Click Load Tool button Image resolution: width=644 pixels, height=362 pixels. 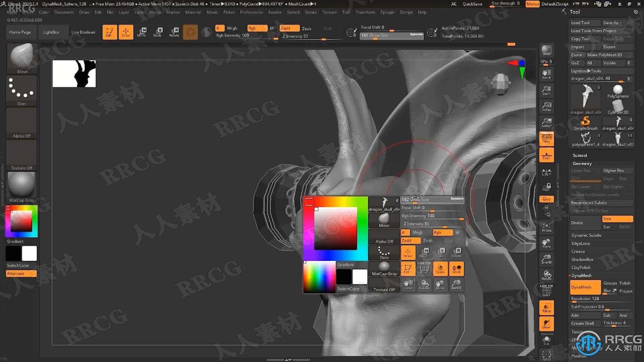pyautogui.click(x=585, y=23)
